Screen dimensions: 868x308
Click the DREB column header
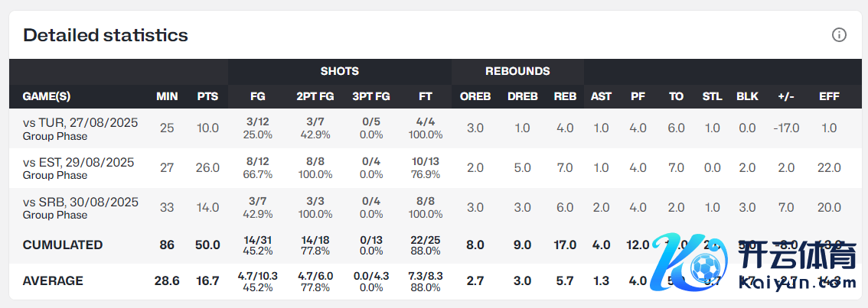pyautogui.click(x=522, y=96)
